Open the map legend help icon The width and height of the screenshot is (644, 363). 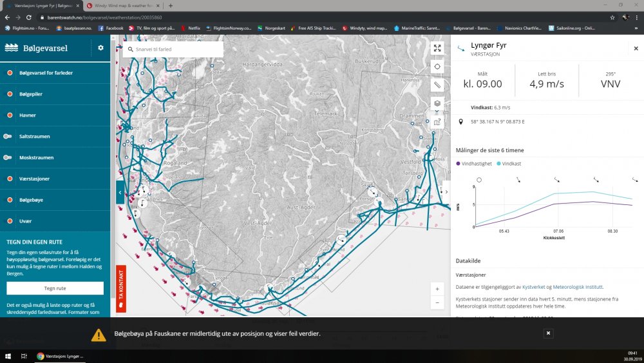tap(437, 122)
